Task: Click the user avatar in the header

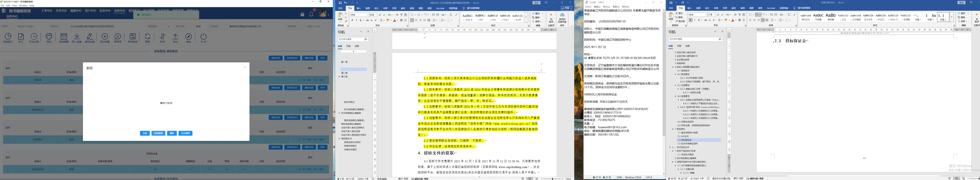Action: (x=322, y=14)
